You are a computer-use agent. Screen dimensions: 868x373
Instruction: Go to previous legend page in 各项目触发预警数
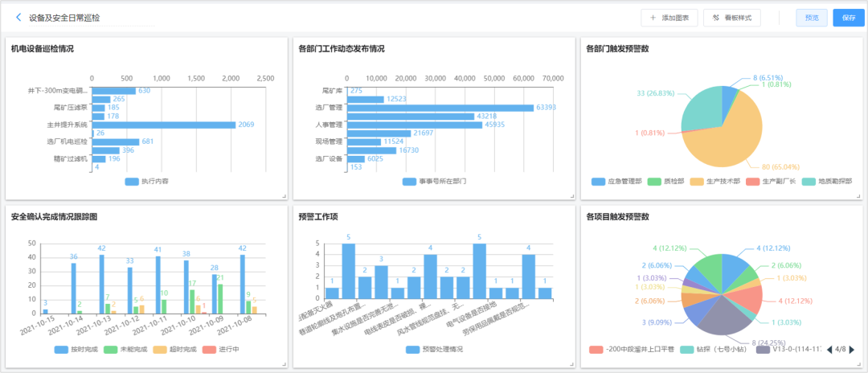coord(828,350)
